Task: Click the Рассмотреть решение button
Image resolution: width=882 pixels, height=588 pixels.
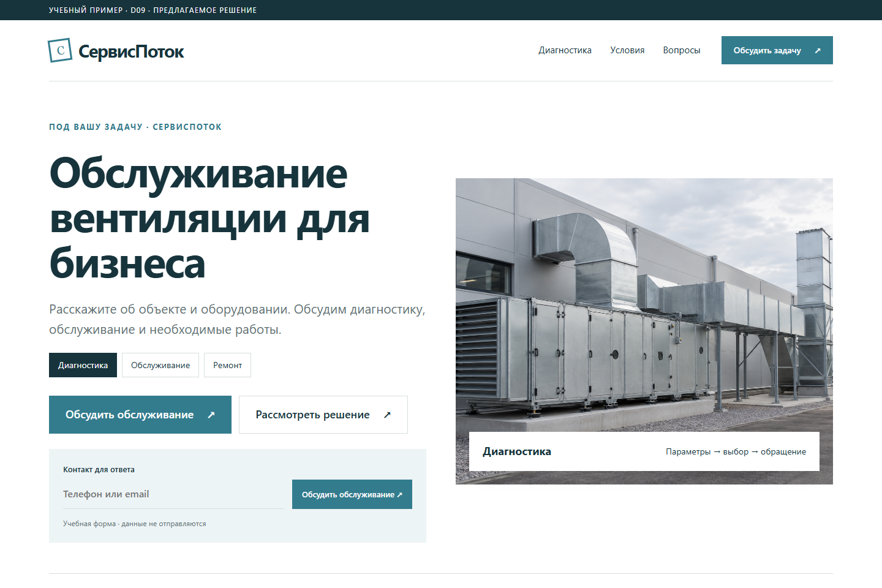Action: [x=323, y=415]
